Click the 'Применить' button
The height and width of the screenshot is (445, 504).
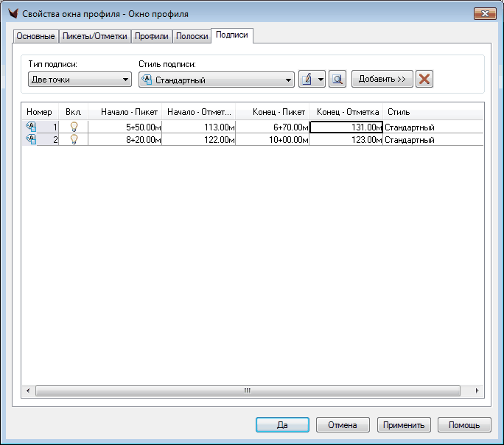pos(404,425)
